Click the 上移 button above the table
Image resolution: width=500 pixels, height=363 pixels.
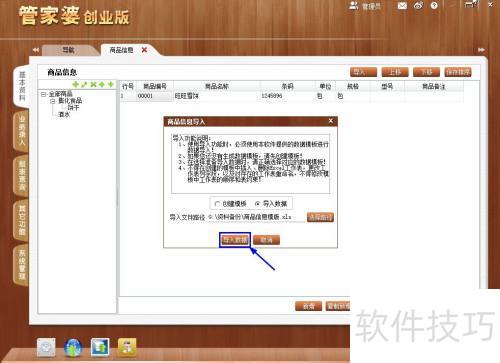point(395,72)
